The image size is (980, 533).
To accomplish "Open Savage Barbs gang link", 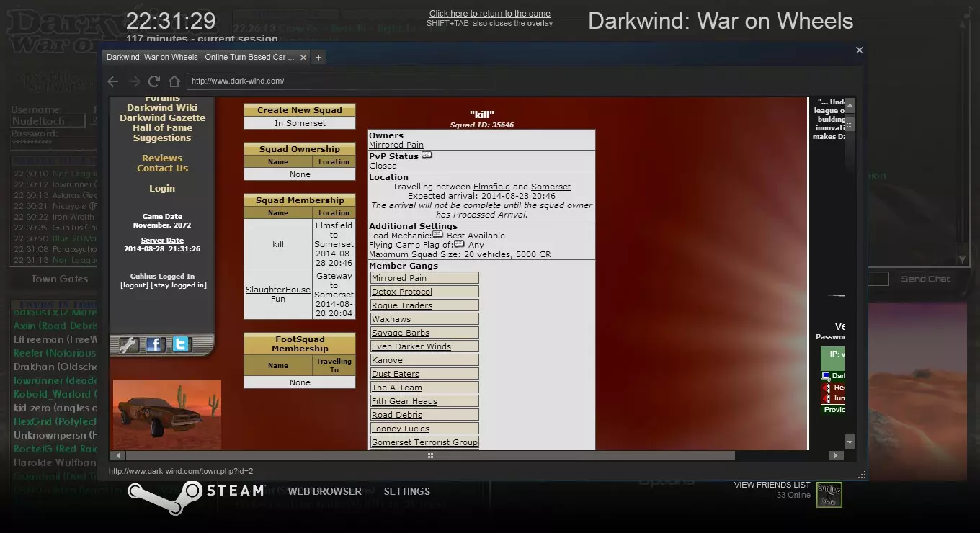I will (401, 333).
